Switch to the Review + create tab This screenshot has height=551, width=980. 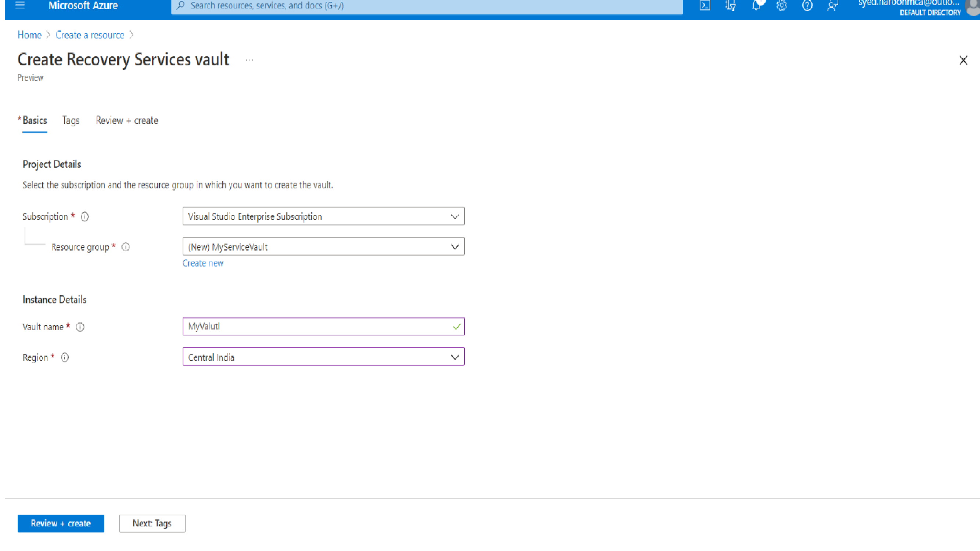127,120
